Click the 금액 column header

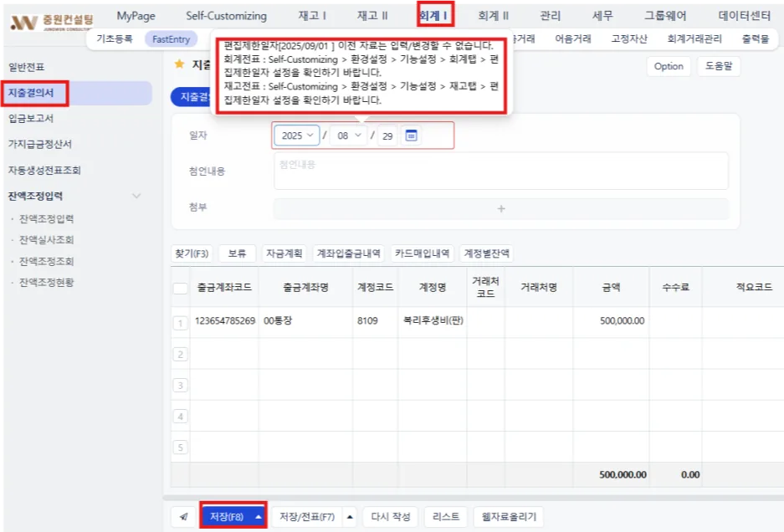pos(612,288)
